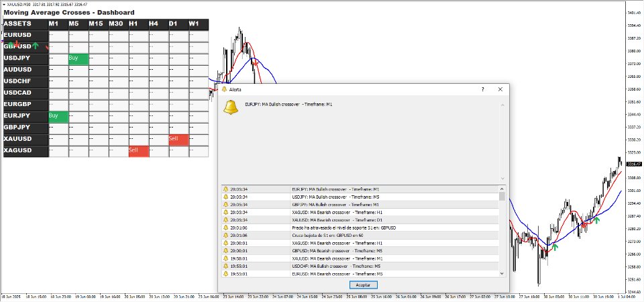Click the bell icon of the 20:00:01 XAGUSD H1 row
The image size is (644, 302).
[x=225, y=243]
